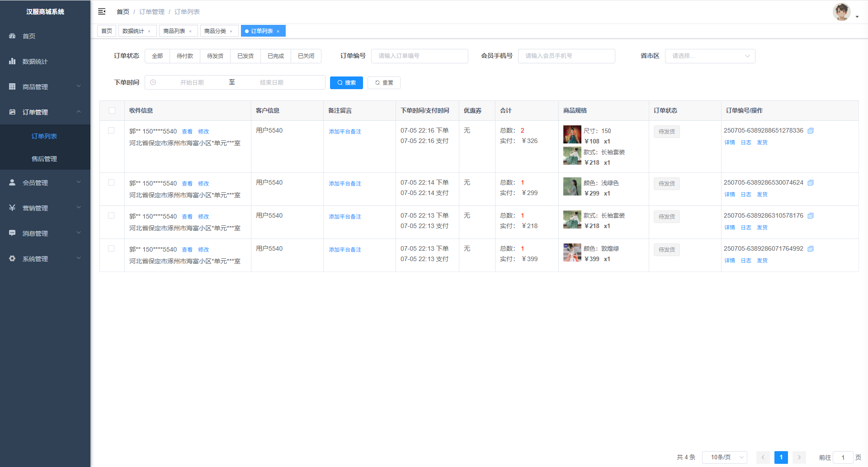
Task: Expand the 会员管理 sidebar menu
Action: (x=45, y=182)
